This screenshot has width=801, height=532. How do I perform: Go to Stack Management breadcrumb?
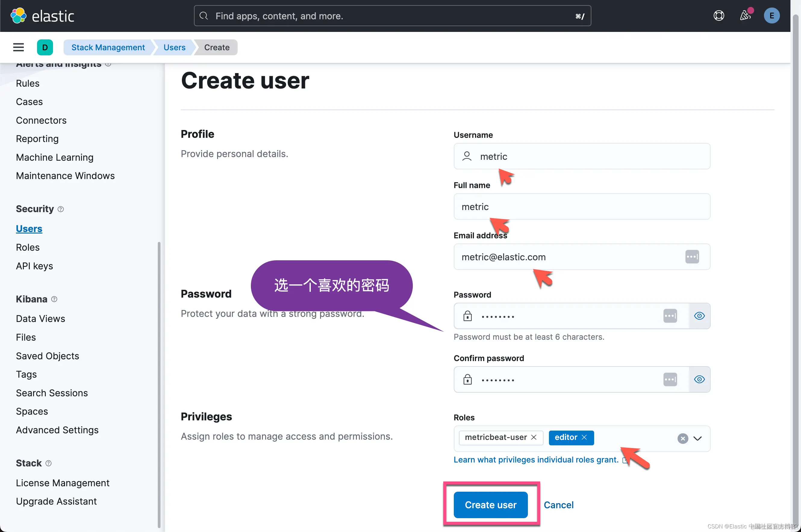pos(108,47)
